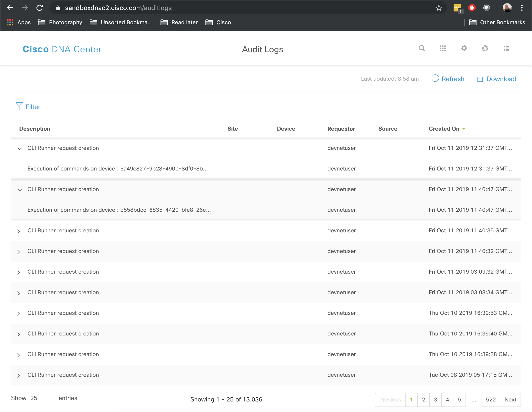Image resolution: width=532 pixels, height=412 pixels.
Task: Jump to last page 522
Action: [x=490, y=399]
